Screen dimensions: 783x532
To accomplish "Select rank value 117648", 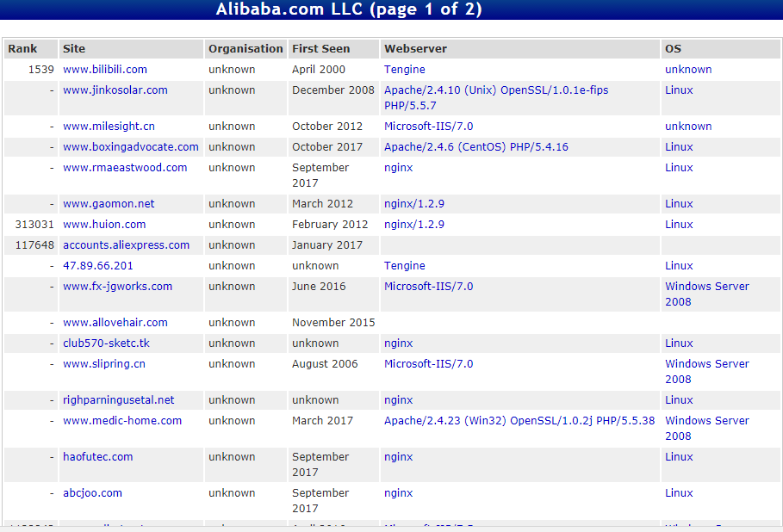I will [34, 245].
